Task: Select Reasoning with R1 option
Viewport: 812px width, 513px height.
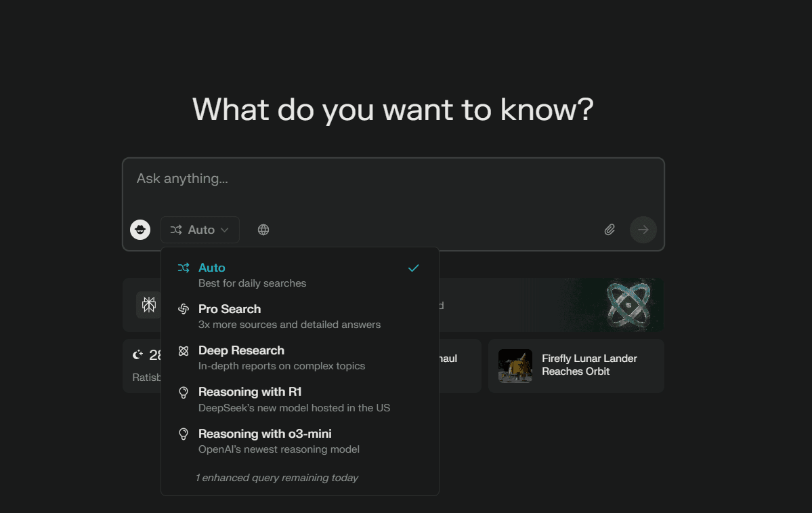Action: (x=300, y=399)
